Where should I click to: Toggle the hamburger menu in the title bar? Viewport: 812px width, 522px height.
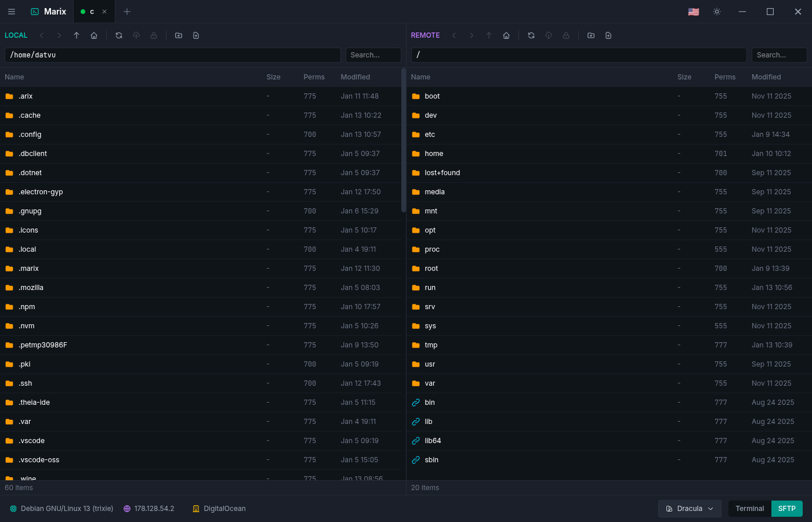(12, 11)
